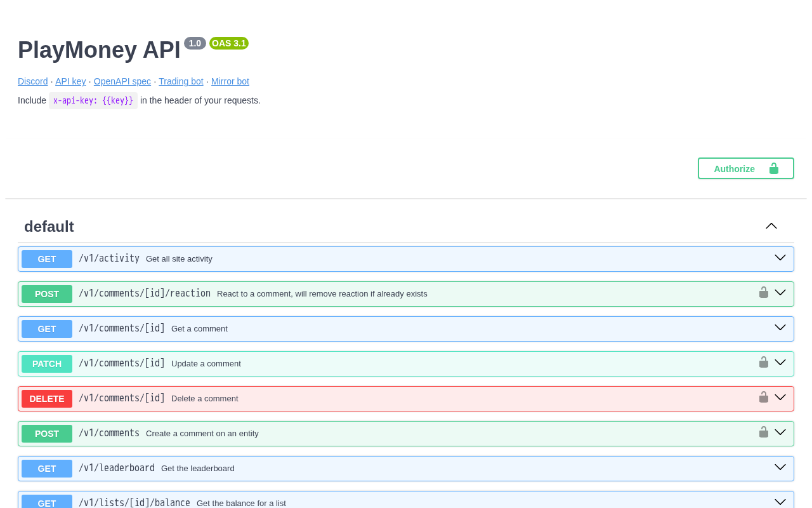Click the OAS 3.1 version badge
The height and width of the screenshot is (508, 812).
[229, 43]
